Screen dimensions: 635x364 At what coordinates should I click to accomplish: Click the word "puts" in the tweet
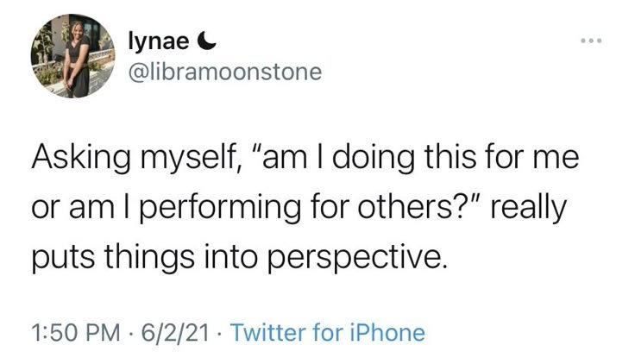point(63,258)
